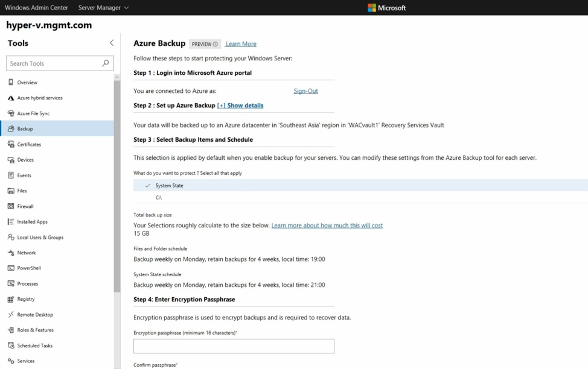Click the Confirm passphrase label
Image resolution: width=588 pixels, height=369 pixels.
(155, 365)
